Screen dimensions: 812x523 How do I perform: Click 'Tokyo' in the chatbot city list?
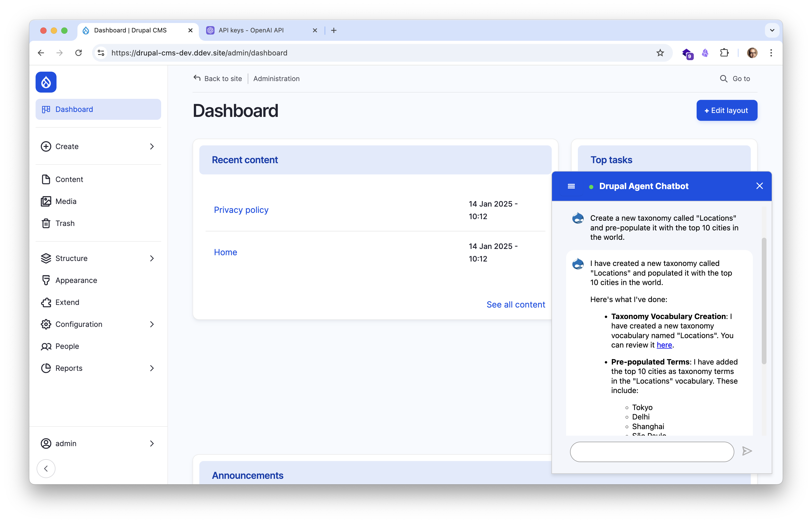pos(642,407)
